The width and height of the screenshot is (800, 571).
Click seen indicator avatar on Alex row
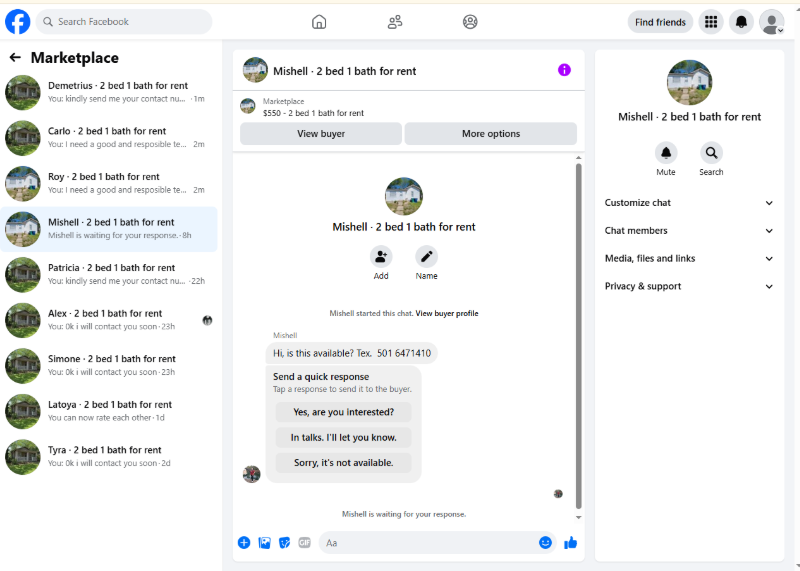207,320
